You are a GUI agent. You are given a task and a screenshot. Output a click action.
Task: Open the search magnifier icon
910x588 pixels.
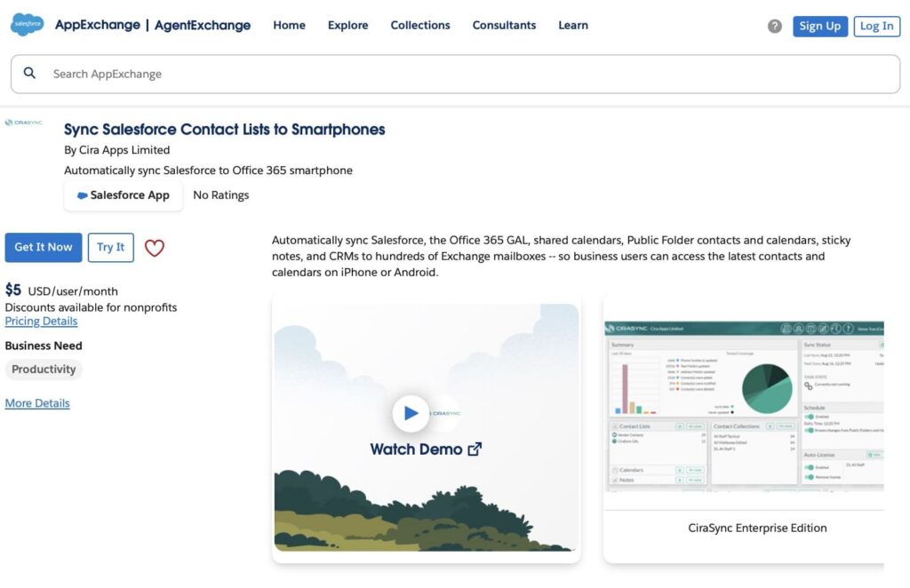[30, 73]
